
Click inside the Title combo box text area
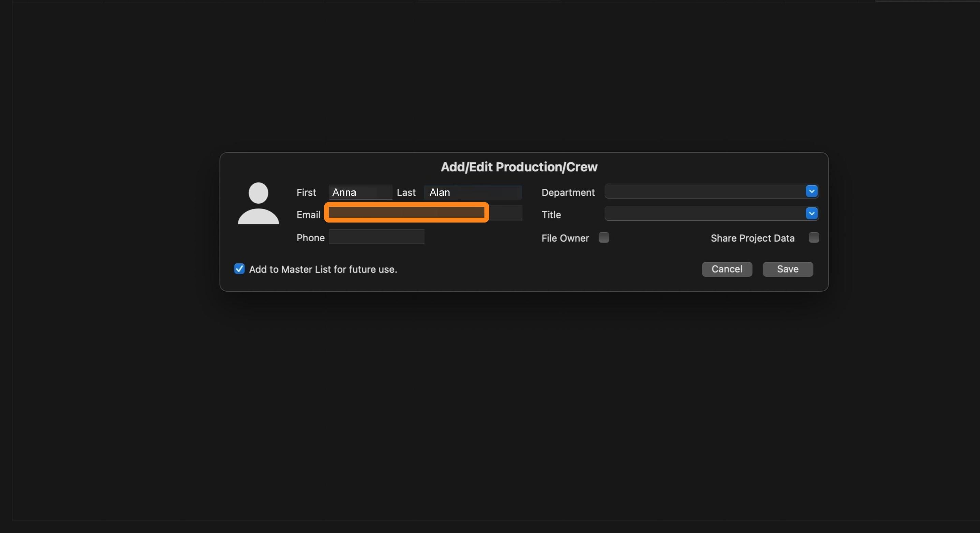704,214
